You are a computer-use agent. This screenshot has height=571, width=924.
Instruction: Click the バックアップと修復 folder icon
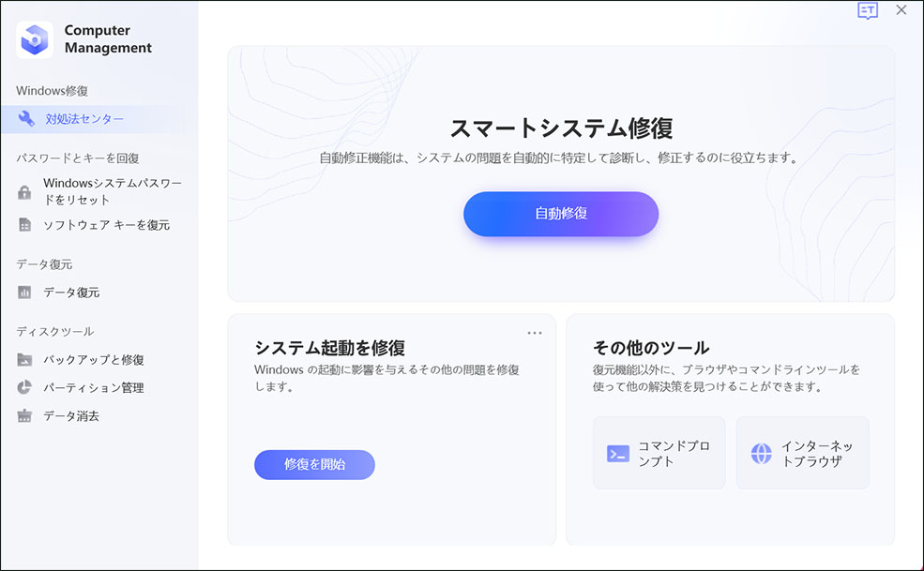coord(24,360)
